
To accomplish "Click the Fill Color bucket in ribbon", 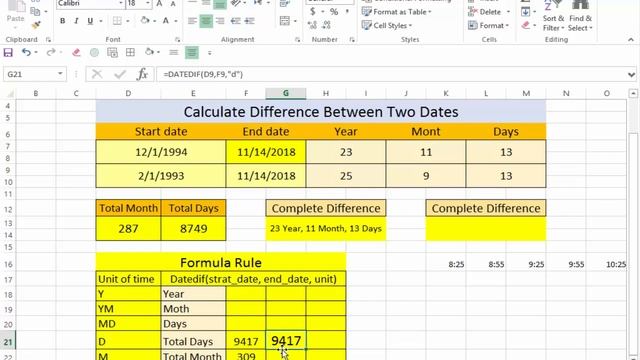I will click(144, 20).
